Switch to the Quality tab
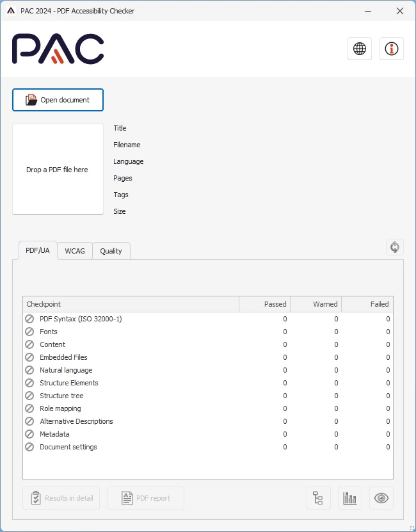 (x=111, y=251)
